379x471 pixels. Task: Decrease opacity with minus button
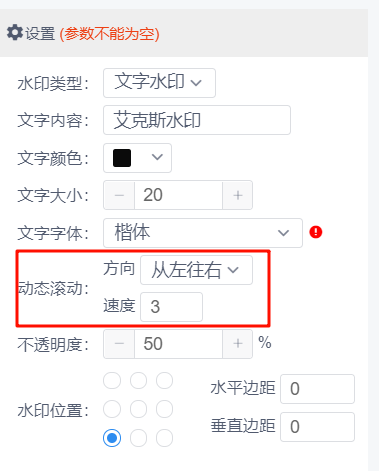click(119, 344)
